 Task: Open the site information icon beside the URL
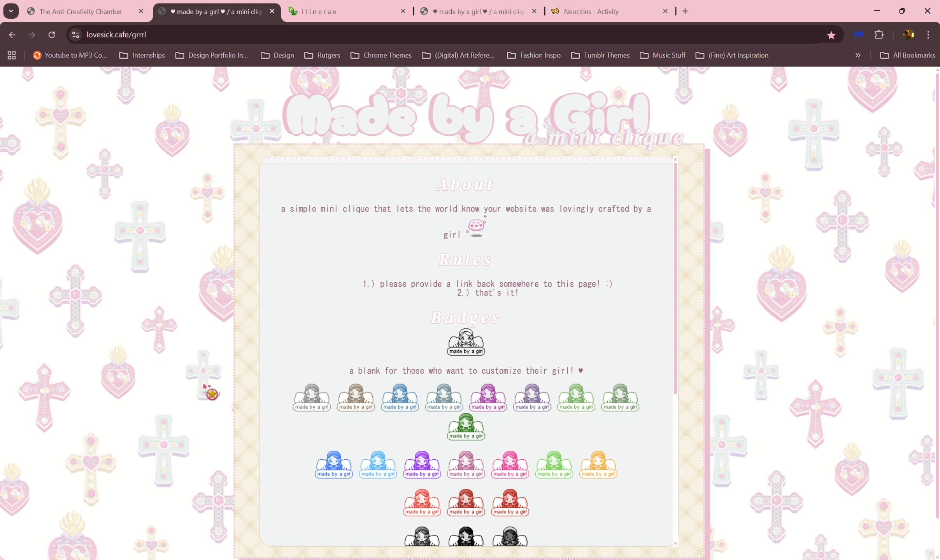pyautogui.click(x=75, y=35)
